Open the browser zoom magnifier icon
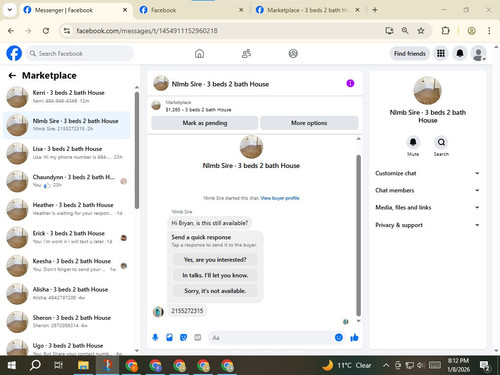Image resolution: width=500 pixels, height=375 pixels. pyautogui.click(x=405, y=31)
